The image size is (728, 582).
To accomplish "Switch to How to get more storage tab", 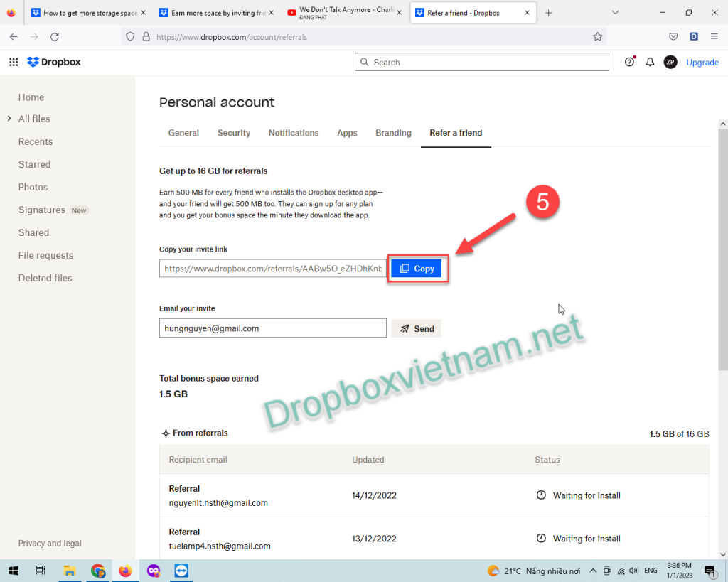I will tap(87, 13).
